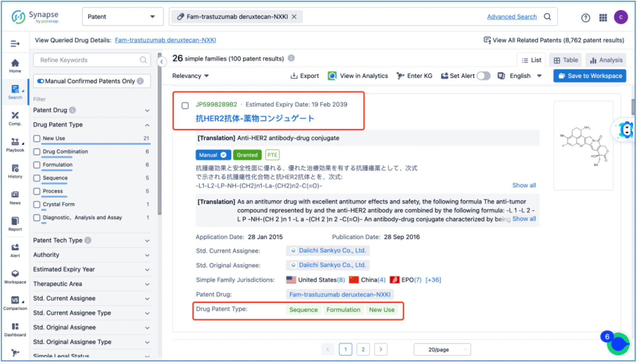This screenshot has width=639, height=364.
Task: Expand the sidebar menu icon
Action: 15,44
